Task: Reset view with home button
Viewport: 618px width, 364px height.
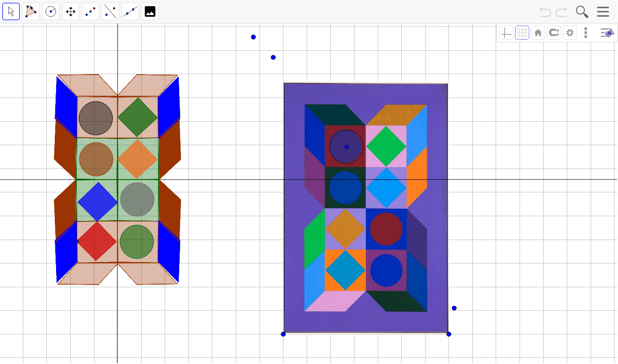Action: tap(538, 33)
